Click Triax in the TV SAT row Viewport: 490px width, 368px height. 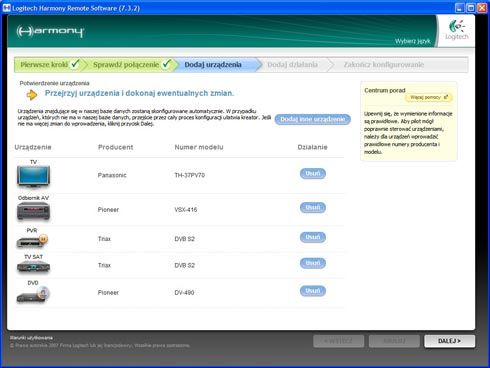pyautogui.click(x=104, y=265)
